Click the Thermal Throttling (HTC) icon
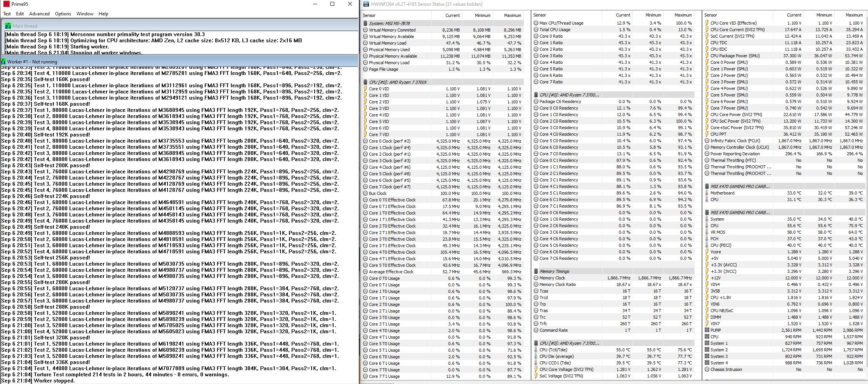This screenshot has height=384, width=868. pos(707,160)
